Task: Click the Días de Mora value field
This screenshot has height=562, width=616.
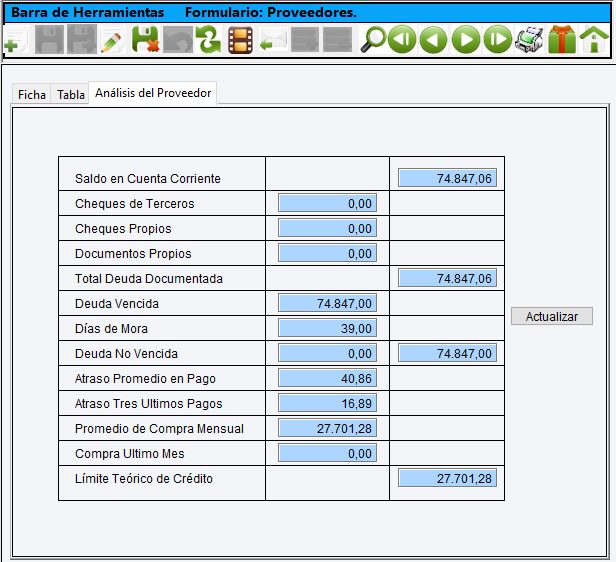Action: pos(327,328)
